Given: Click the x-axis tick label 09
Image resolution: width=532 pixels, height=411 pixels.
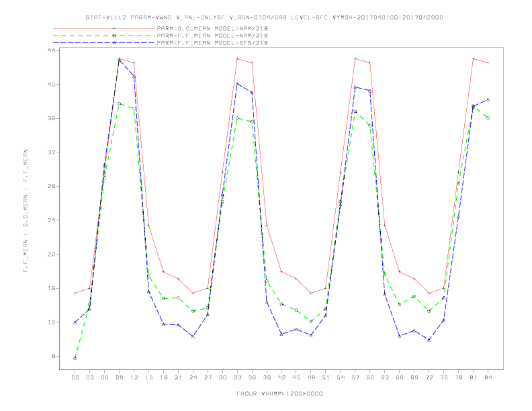Looking at the screenshot, I should (119, 377).
